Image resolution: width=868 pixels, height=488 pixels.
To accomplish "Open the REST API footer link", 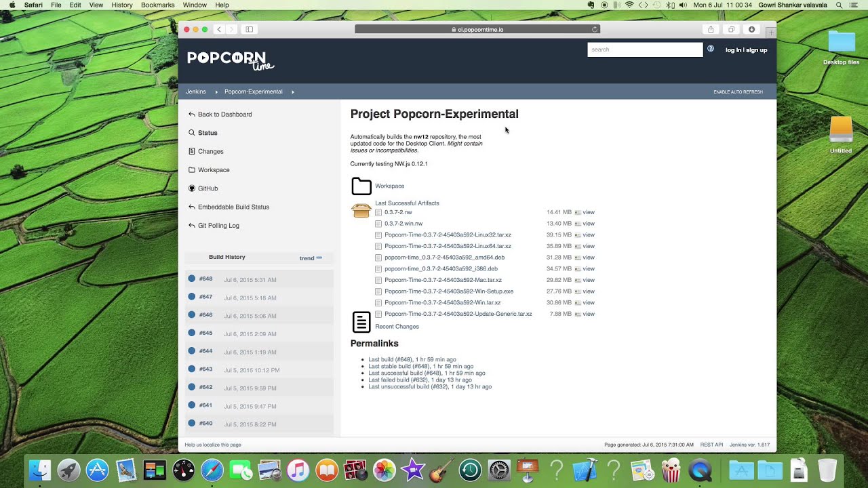I will pyautogui.click(x=711, y=445).
